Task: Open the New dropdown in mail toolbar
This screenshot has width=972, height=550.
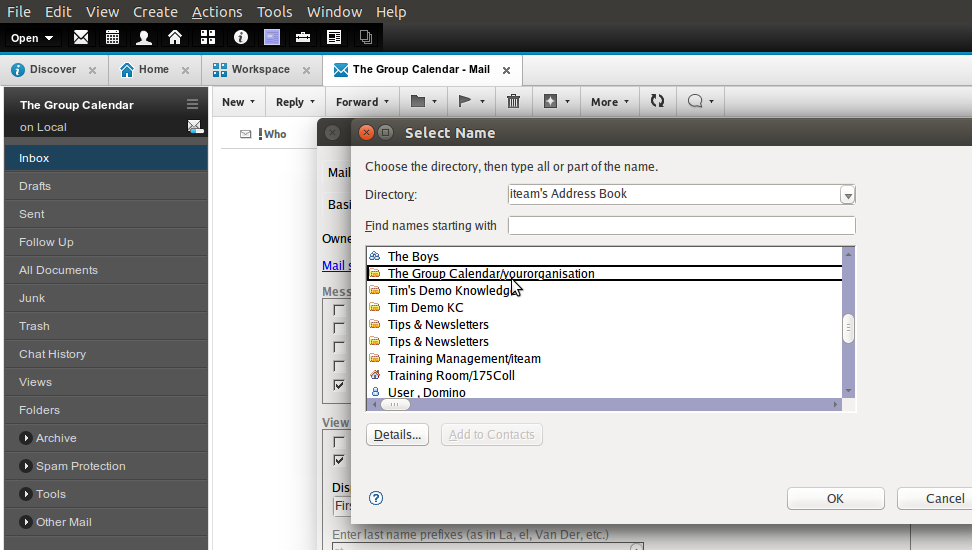Action: (x=238, y=101)
